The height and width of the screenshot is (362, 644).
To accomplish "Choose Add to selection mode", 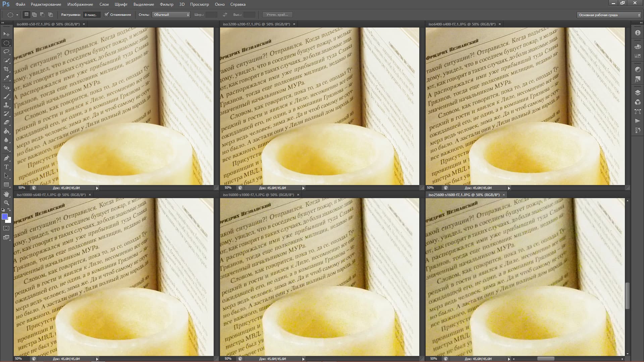I will coord(34,14).
